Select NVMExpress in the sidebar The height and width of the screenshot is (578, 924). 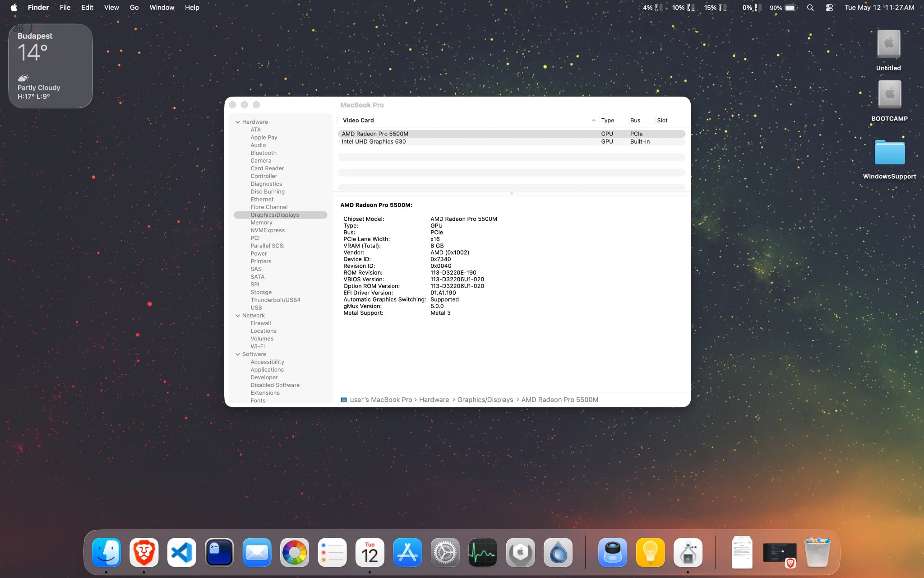tap(268, 230)
